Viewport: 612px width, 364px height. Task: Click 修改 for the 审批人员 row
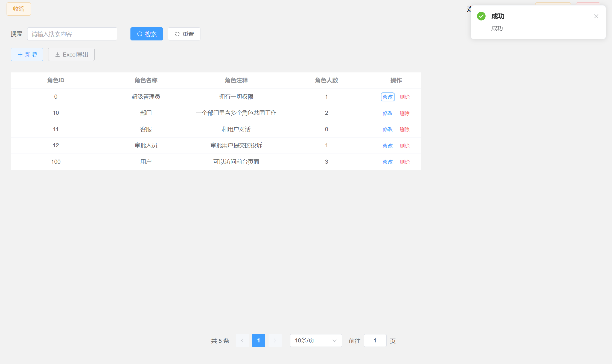click(x=387, y=146)
